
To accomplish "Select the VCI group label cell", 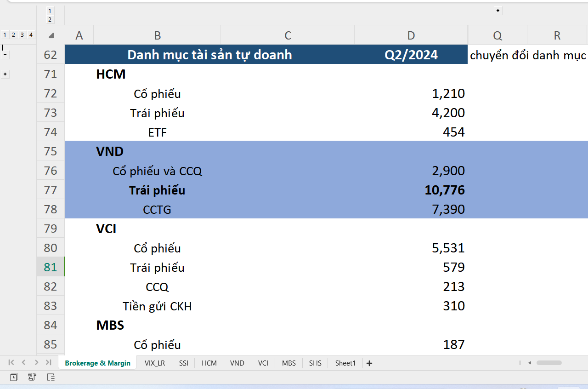I will (157, 229).
